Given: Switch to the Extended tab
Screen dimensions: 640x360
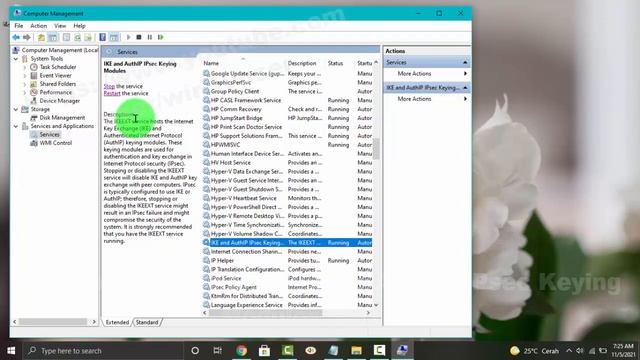Looking at the screenshot, I should [117, 322].
